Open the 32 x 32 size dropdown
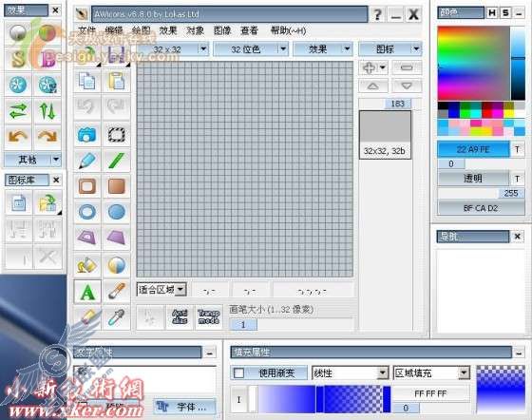The image size is (532, 420). pyautogui.click(x=203, y=49)
